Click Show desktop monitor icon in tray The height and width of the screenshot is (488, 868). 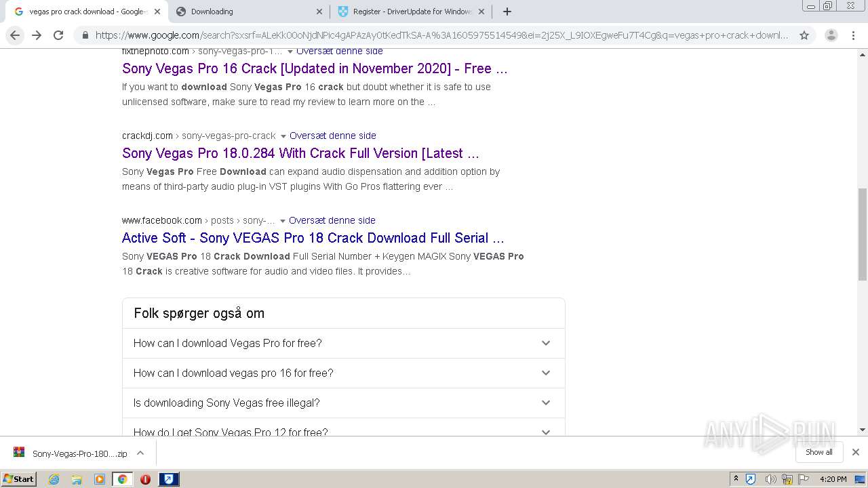pyautogui.click(x=861, y=479)
